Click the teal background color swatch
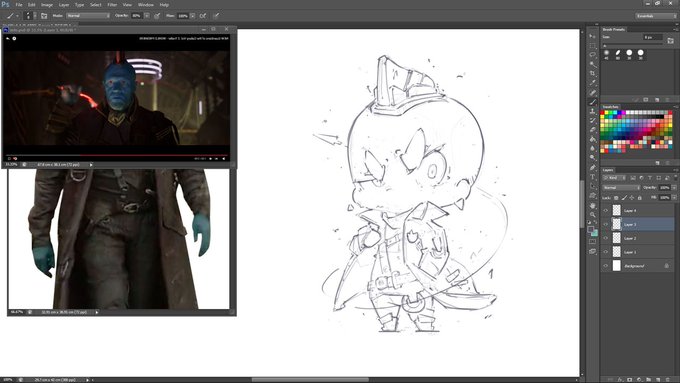This screenshot has height=383, width=680. coord(594,233)
